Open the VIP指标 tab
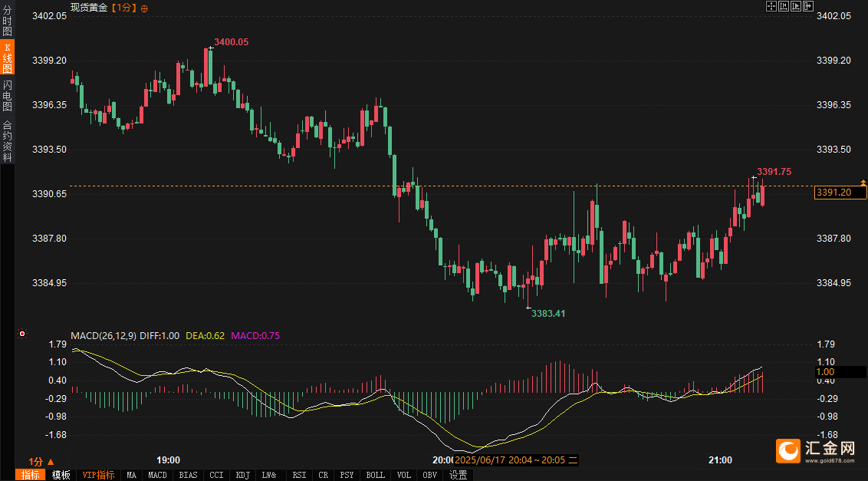868x481 pixels. pyautogui.click(x=98, y=475)
